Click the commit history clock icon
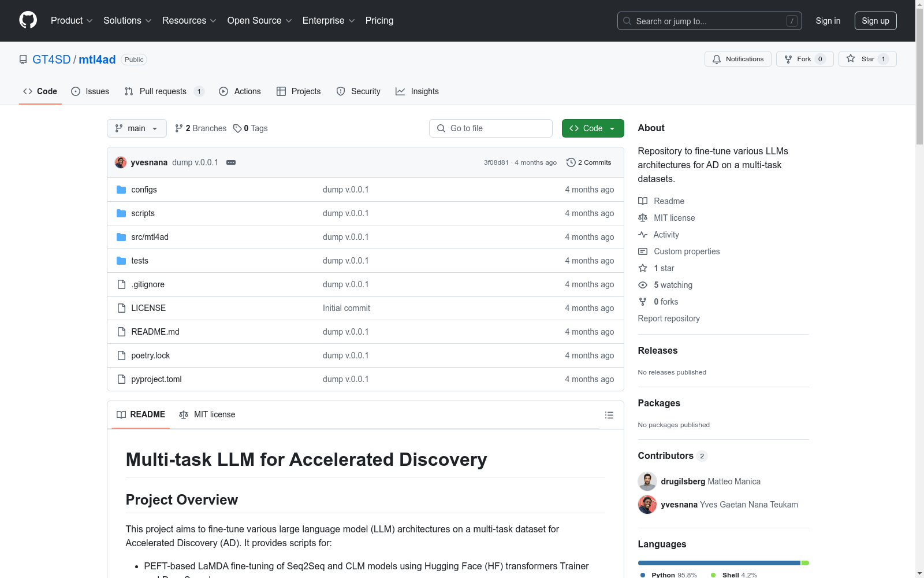 pyautogui.click(x=571, y=162)
